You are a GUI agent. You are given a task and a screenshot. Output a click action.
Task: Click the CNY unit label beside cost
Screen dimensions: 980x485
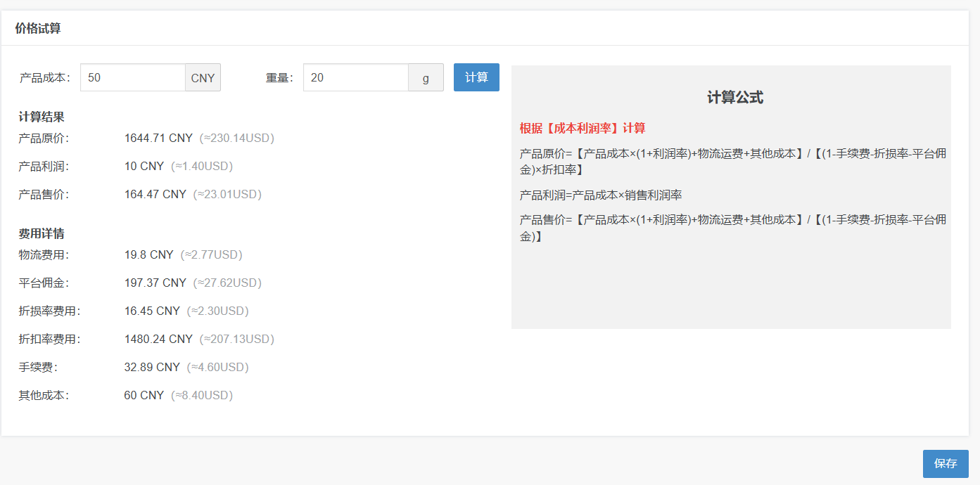tap(203, 77)
